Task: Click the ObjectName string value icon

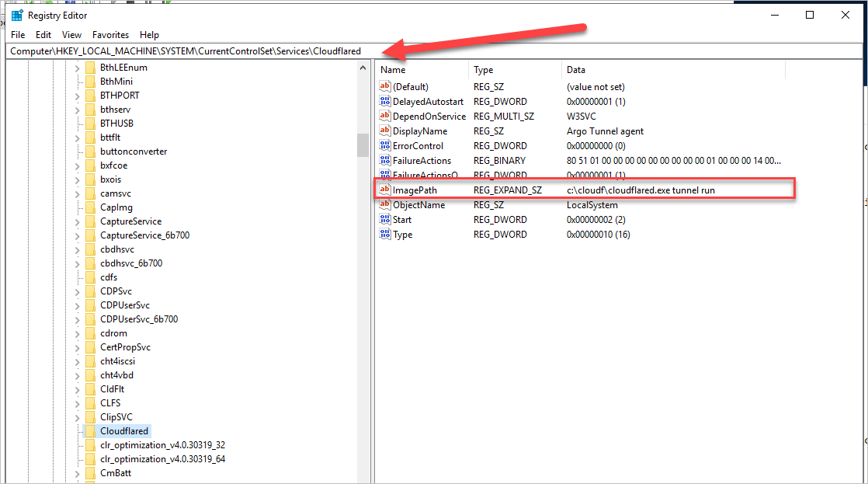Action: tap(385, 205)
